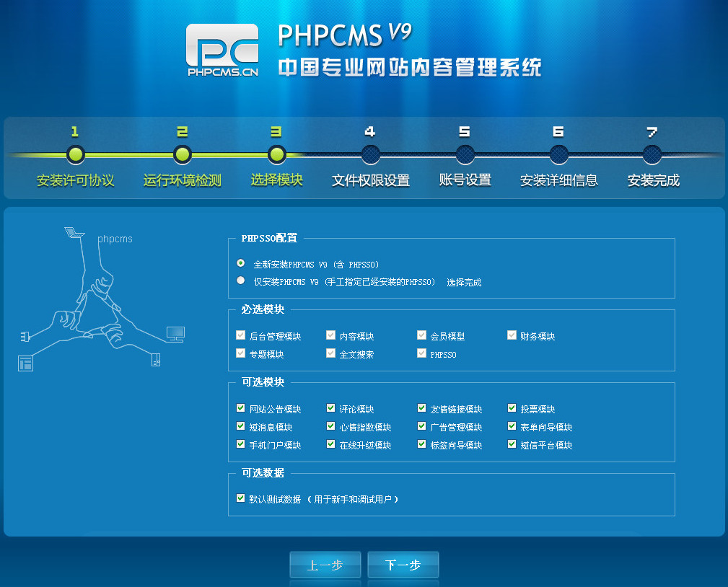Screen dimensions: 728x587
Task: Uncheck 广告管理模块 checkbox
Action: pos(421,426)
